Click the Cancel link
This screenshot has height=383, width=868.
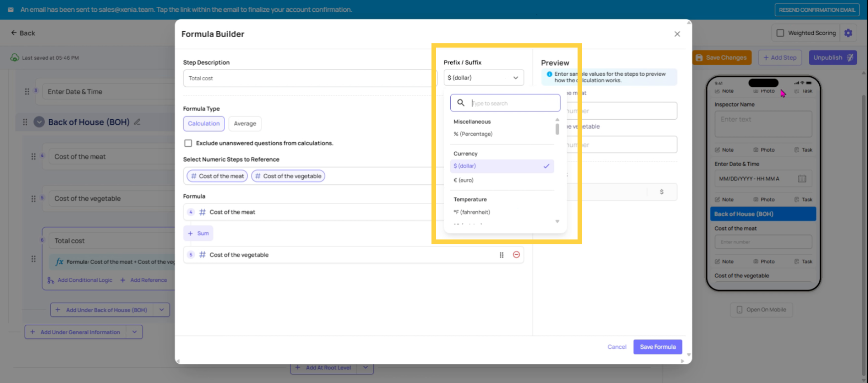(x=617, y=347)
